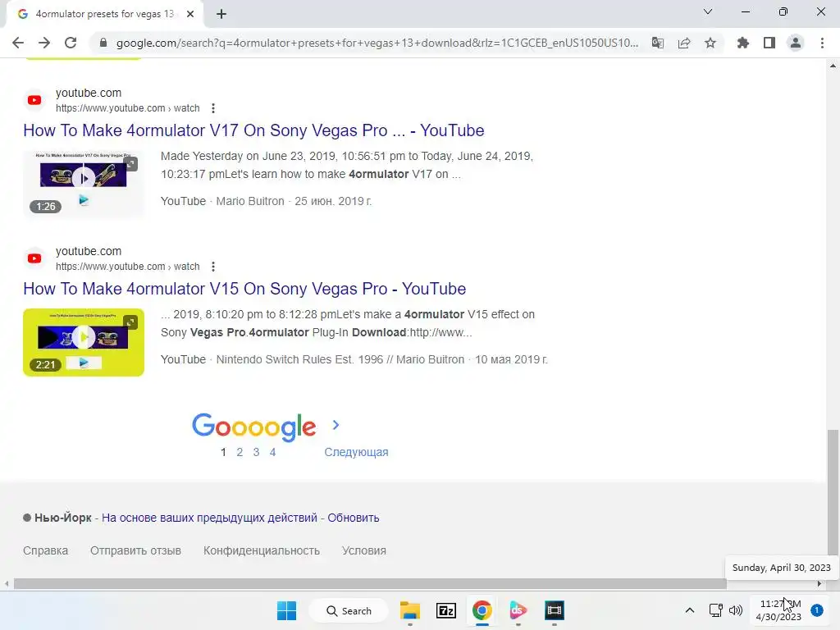Play the 2:21 video thumbnail
Screen dimensions: 840x630
(84, 342)
